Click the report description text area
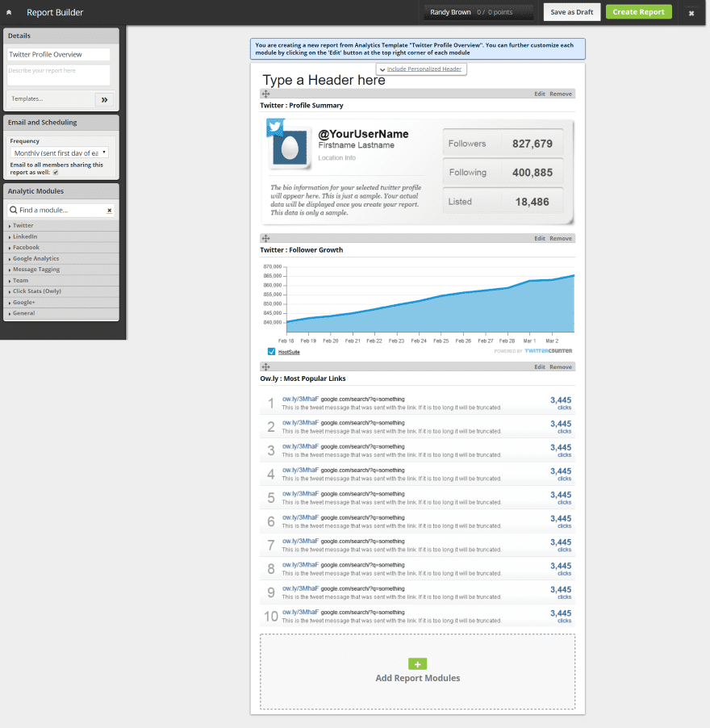This screenshot has width=710, height=728. [x=58, y=75]
